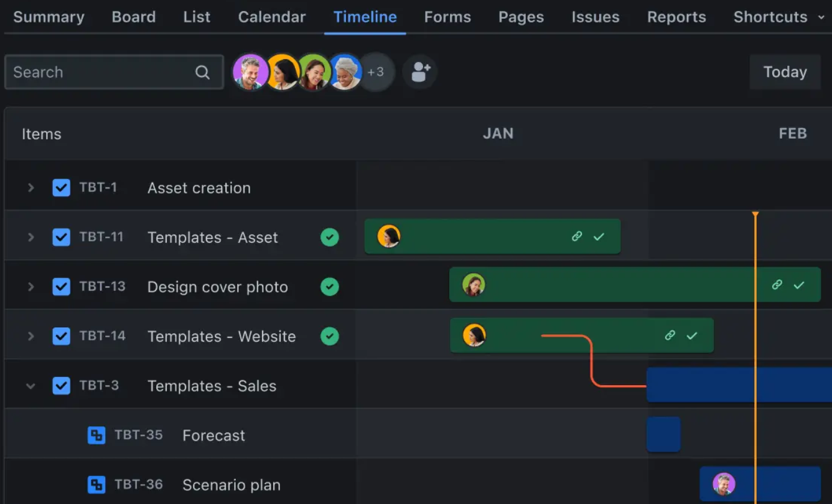Collapse the TBT-3 Templates - Sales row
The image size is (832, 504).
click(x=30, y=385)
